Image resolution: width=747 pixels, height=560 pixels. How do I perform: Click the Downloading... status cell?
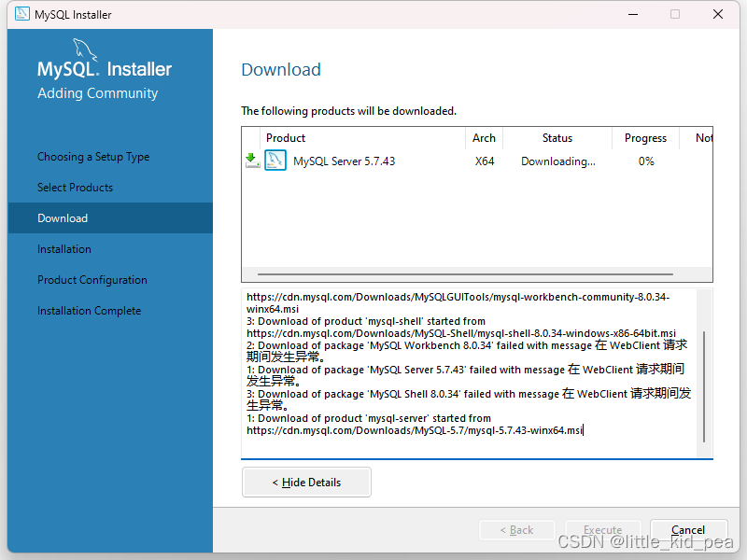[557, 161]
